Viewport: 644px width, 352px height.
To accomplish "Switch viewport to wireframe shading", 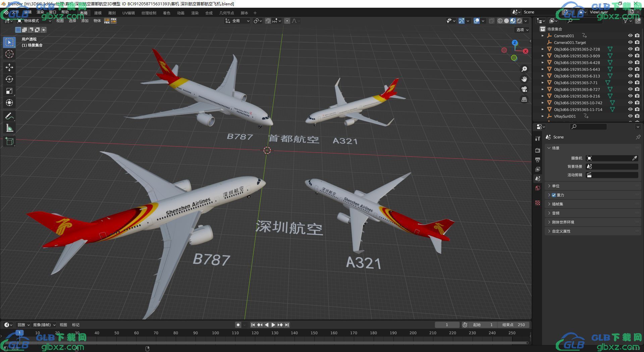I will click(500, 21).
